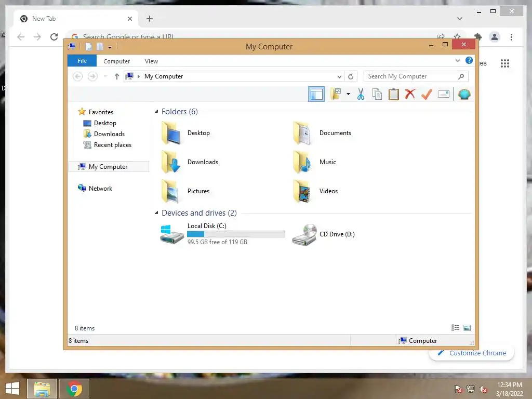This screenshot has height=399, width=532.
Task: Open Chrome three-dot menu
Action: (x=511, y=37)
